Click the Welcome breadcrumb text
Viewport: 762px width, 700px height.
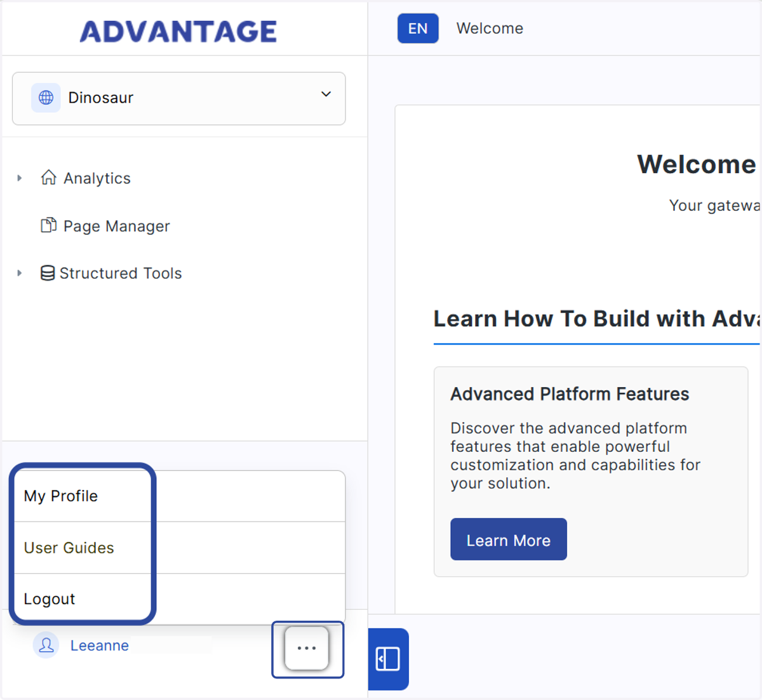tap(490, 29)
